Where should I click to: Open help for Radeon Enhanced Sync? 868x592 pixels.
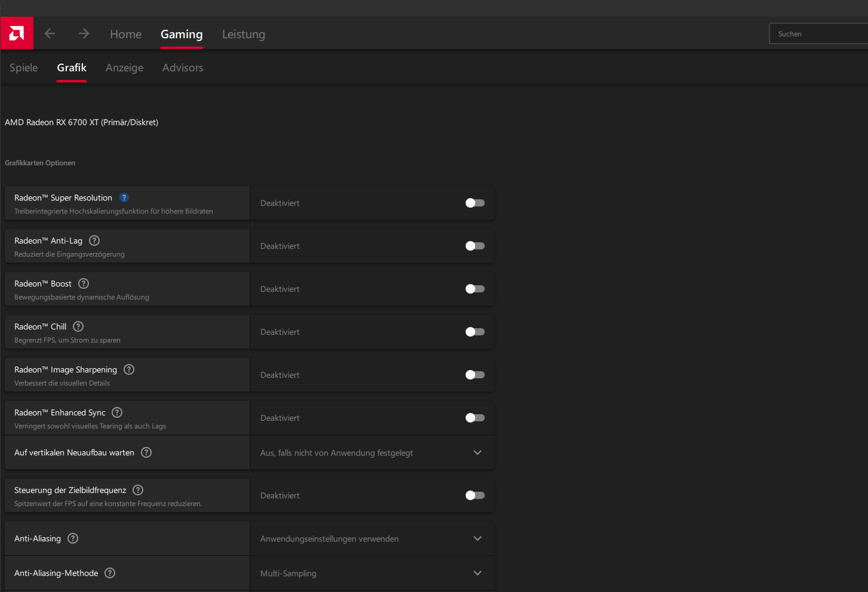pyautogui.click(x=117, y=412)
